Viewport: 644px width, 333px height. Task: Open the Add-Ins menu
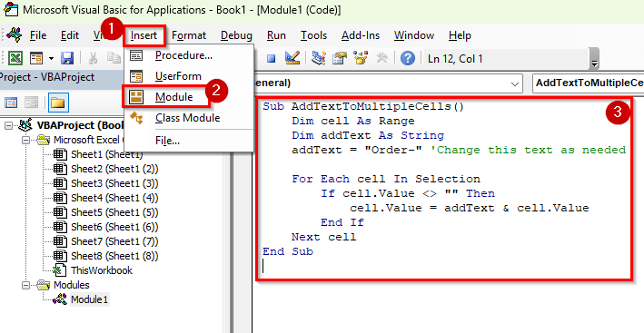pyautogui.click(x=361, y=35)
